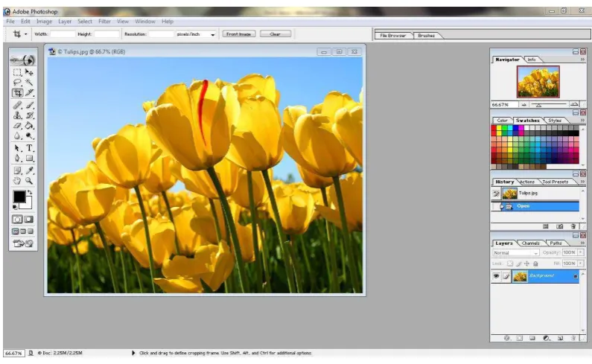This screenshot has width=592, height=364.
Task: Click delete state trash icon in History panel
Action: click(573, 226)
